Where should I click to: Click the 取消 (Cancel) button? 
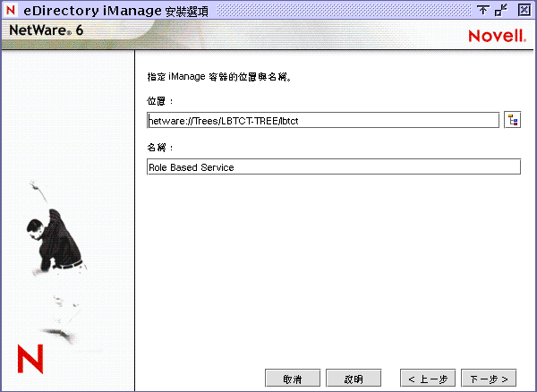click(x=293, y=379)
